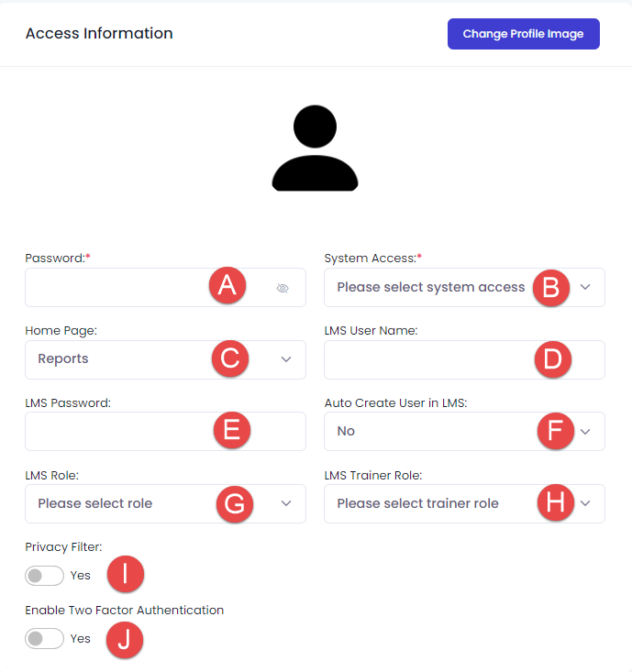Click the Home Page chevron arrow
The height and width of the screenshot is (672, 632).
pyautogui.click(x=286, y=359)
